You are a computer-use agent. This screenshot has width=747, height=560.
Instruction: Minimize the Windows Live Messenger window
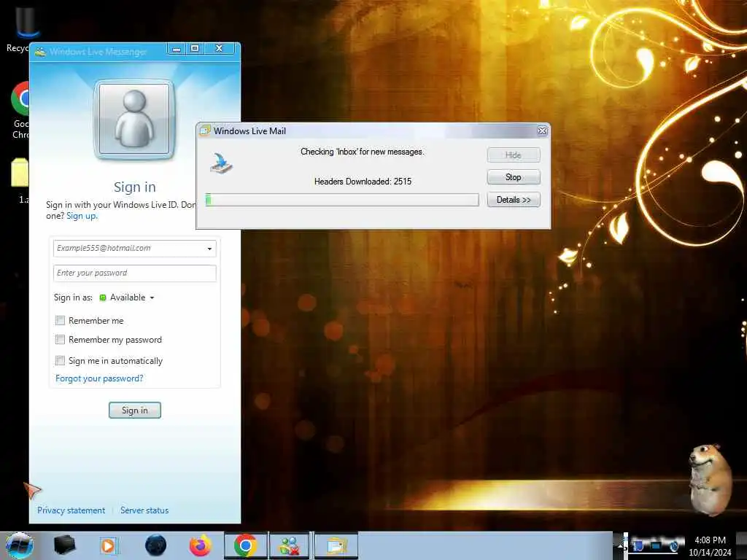177,49
